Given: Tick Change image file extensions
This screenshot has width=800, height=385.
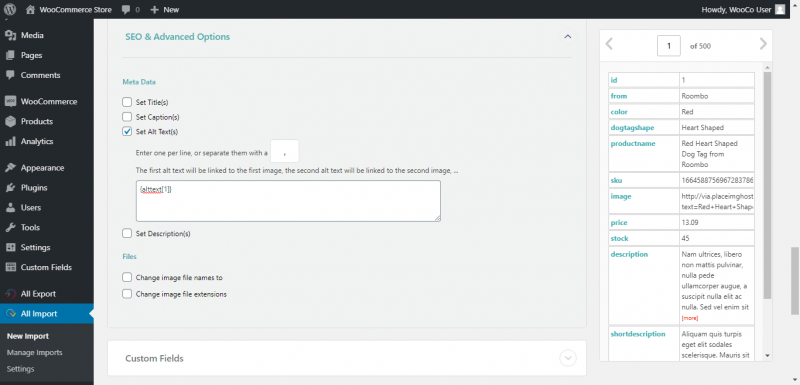Looking at the screenshot, I should pos(127,294).
